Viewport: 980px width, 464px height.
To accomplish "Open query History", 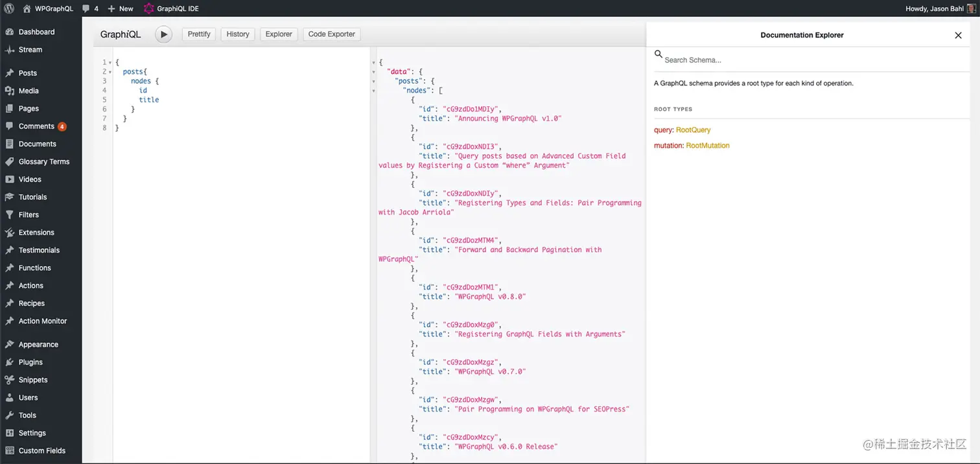I will click(238, 34).
